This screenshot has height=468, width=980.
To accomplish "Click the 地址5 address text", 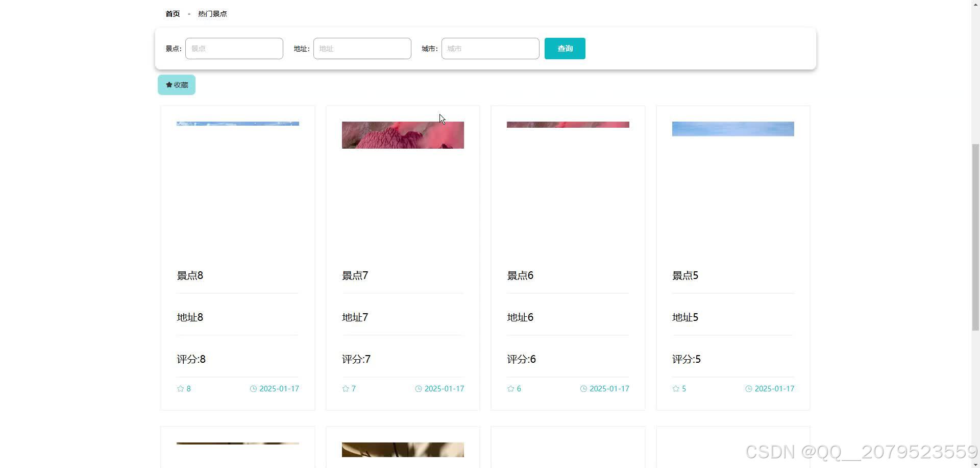I will [685, 317].
